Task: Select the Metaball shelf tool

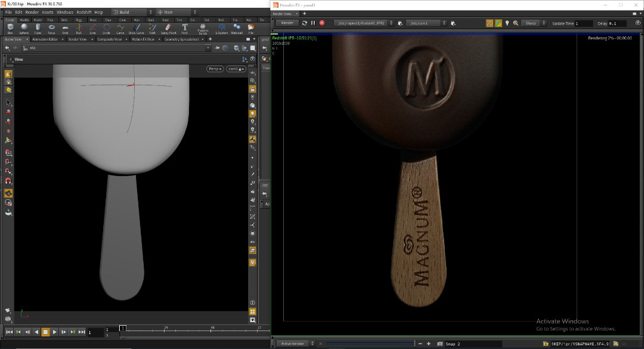Action: coord(237,29)
